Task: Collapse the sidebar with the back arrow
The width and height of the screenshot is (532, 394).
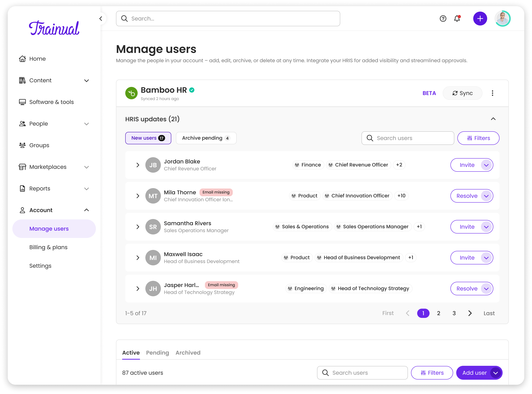Action: click(x=101, y=19)
